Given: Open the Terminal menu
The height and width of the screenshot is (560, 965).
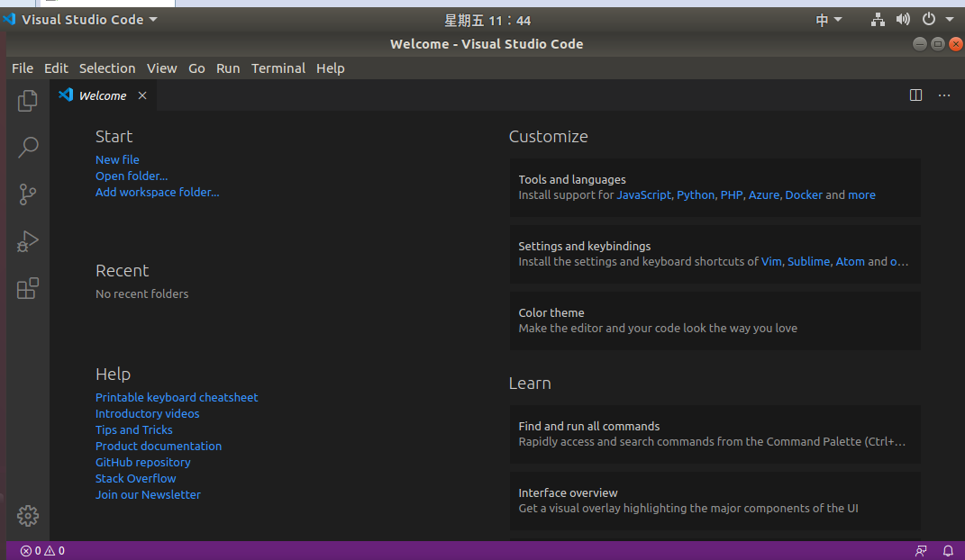Looking at the screenshot, I should click(x=278, y=68).
